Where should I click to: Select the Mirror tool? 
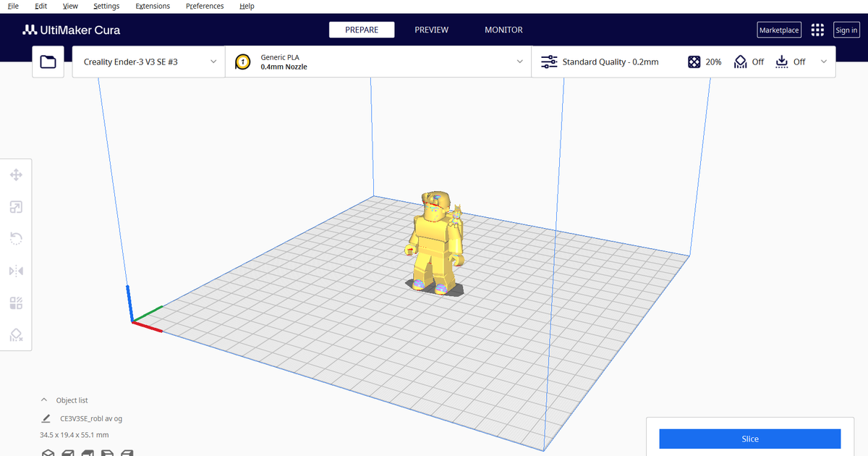pos(16,271)
